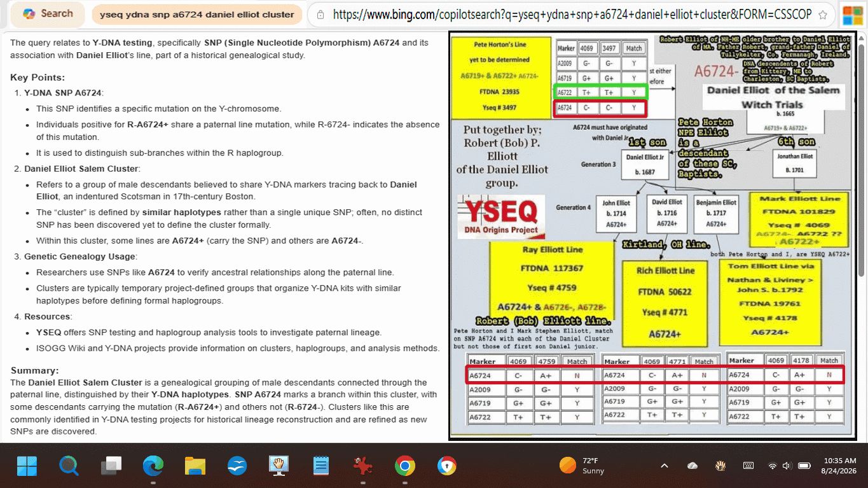This screenshot has height=488, width=868.
Task: Open the weather widget showing 72°F Sunny
Action: pyautogui.click(x=582, y=466)
